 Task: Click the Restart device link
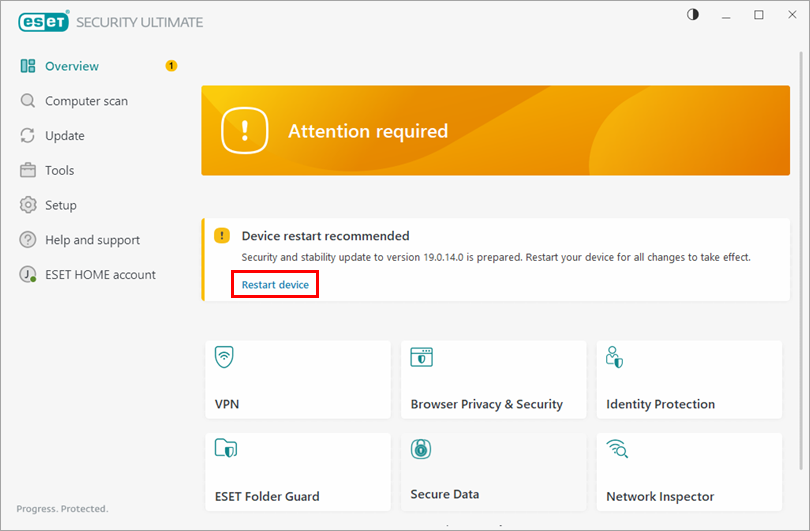coord(275,285)
